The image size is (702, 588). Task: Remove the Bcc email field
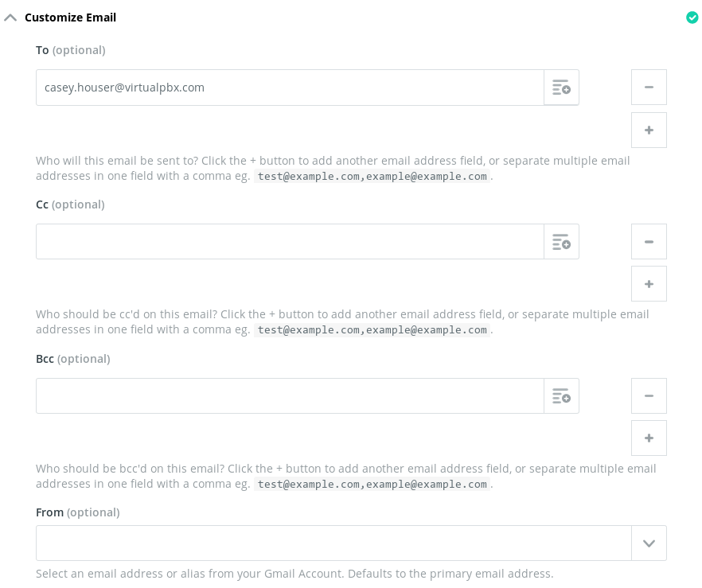coord(649,395)
